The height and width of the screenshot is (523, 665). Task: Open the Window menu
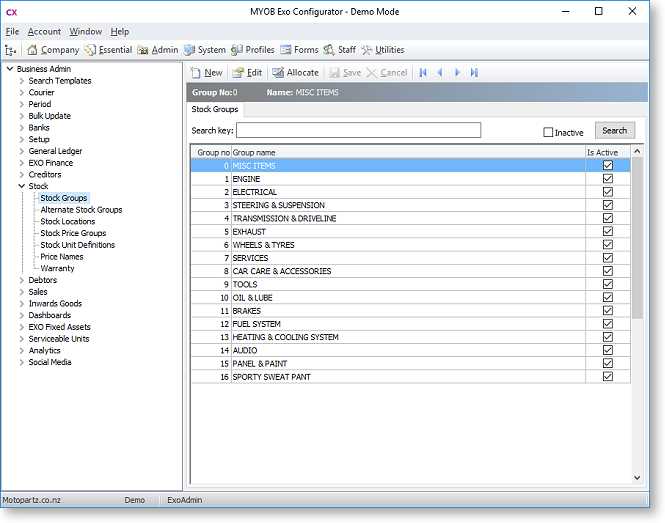[86, 32]
